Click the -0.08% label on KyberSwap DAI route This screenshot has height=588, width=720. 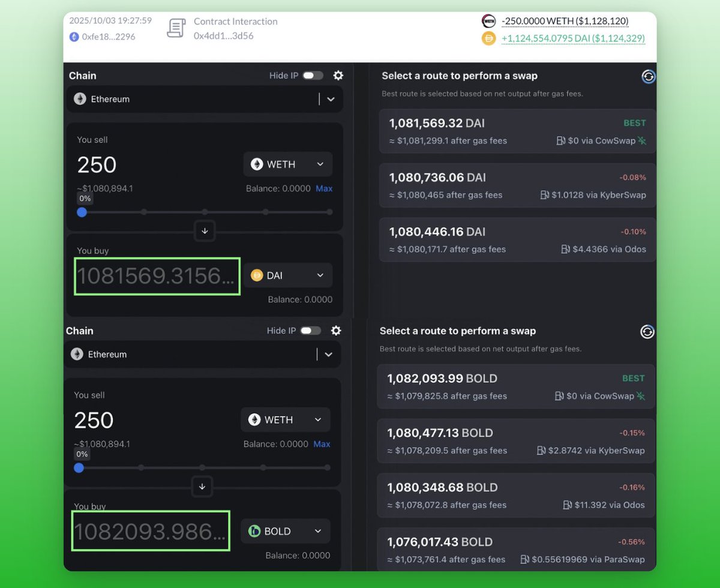click(x=632, y=177)
